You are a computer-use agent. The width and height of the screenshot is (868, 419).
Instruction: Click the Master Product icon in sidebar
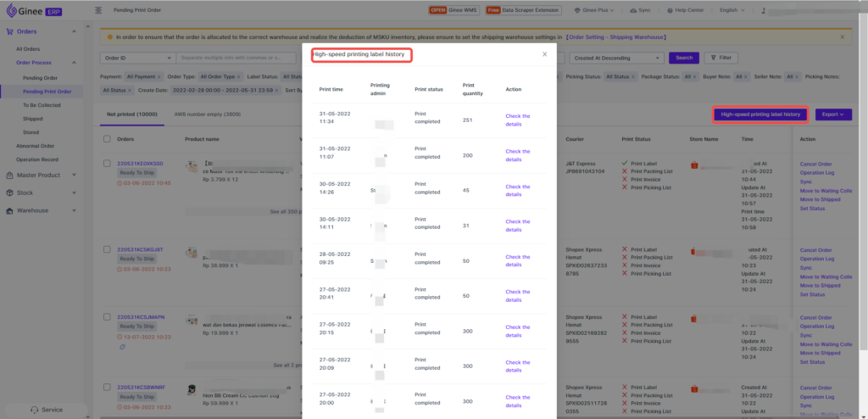coord(9,175)
